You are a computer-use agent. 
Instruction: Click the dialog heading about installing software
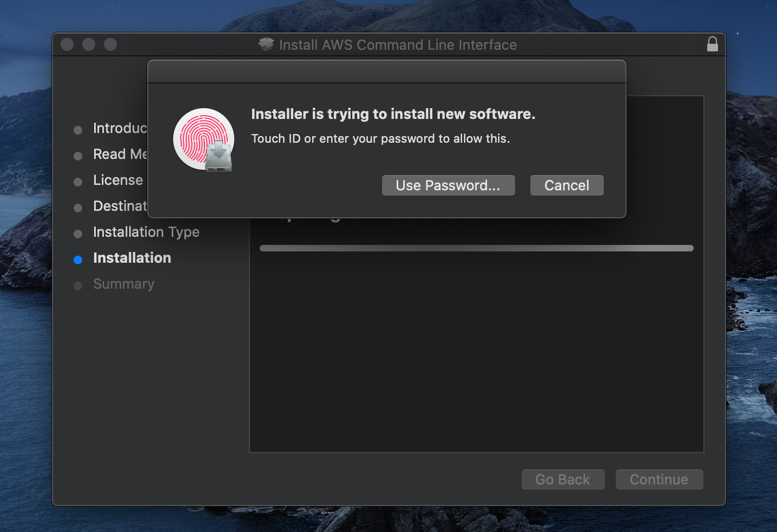(393, 114)
